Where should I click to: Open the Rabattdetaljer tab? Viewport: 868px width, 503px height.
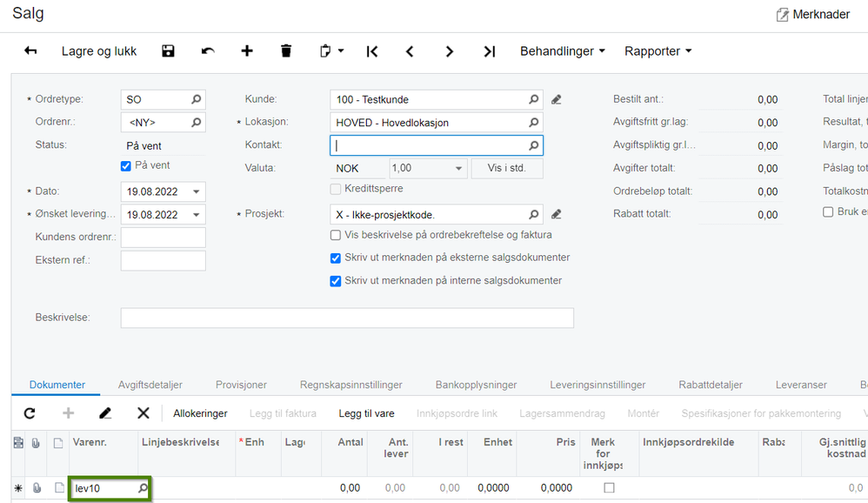pyautogui.click(x=711, y=385)
